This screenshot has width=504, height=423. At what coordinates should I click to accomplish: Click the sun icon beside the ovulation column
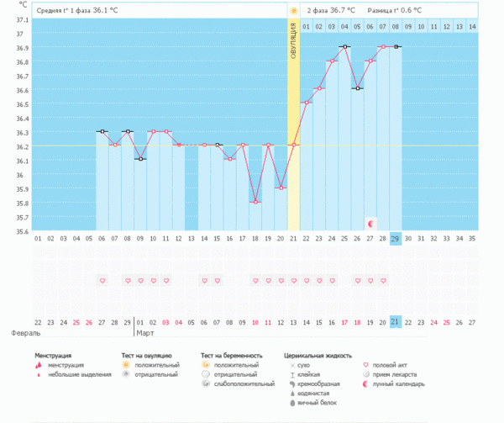tap(294, 11)
